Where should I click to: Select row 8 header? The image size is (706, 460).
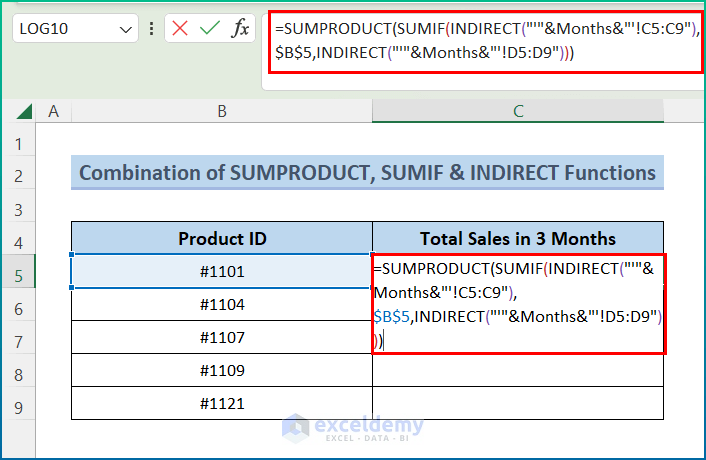pyautogui.click(x=17, y=370)
